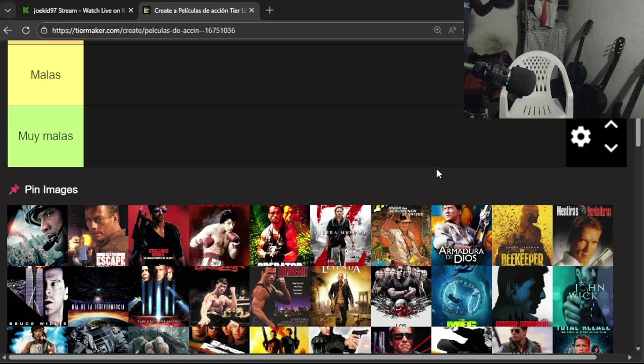
Task: Choose the Día de la Independencia poster
Action: (98, 296)
